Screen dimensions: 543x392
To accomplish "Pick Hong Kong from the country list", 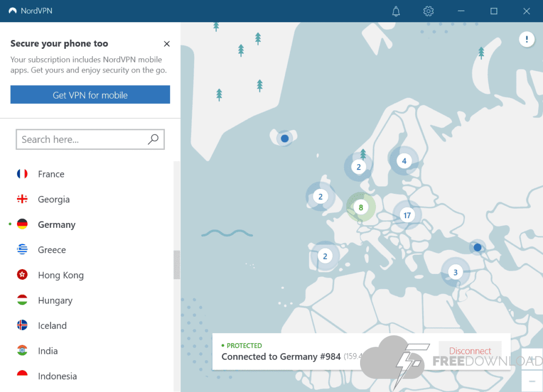I will 60,275.
